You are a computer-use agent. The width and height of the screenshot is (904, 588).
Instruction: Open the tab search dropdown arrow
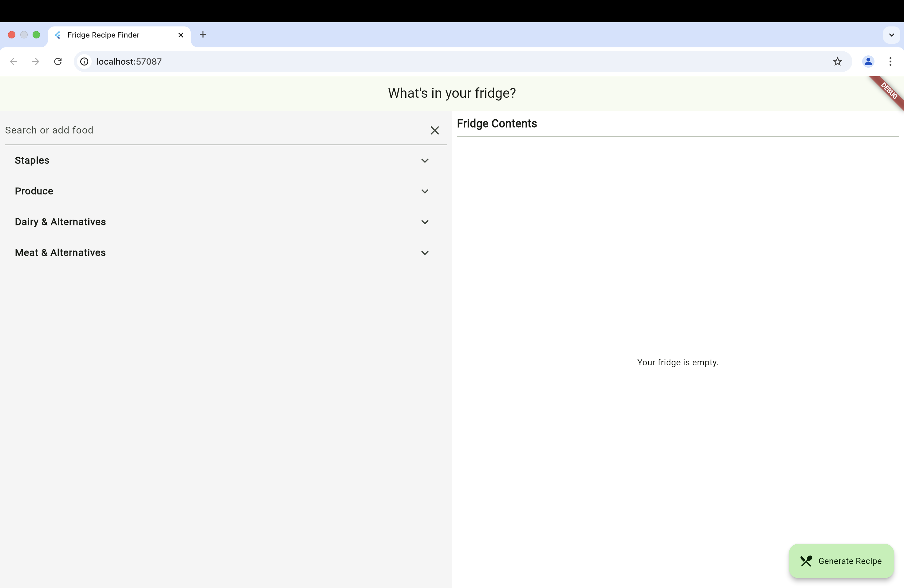click(891, 35)
